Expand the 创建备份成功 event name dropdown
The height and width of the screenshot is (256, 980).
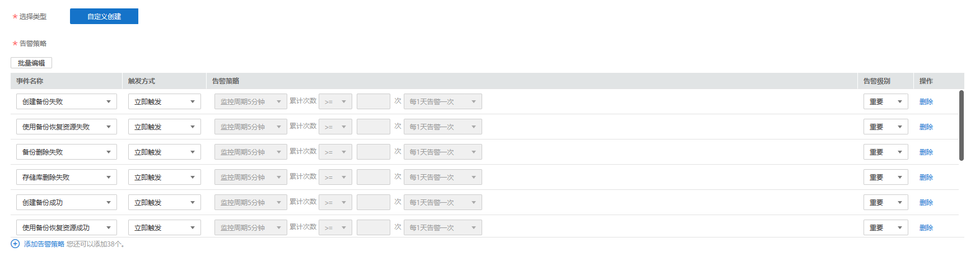66,202
